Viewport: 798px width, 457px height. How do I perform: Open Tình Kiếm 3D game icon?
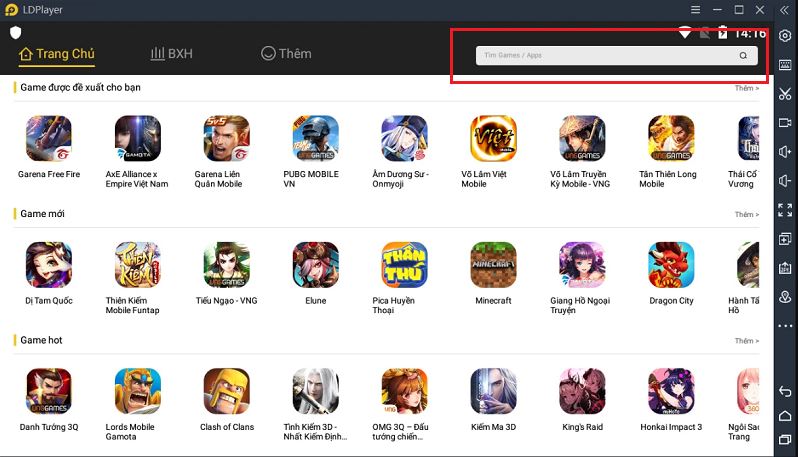pos(316,391)
